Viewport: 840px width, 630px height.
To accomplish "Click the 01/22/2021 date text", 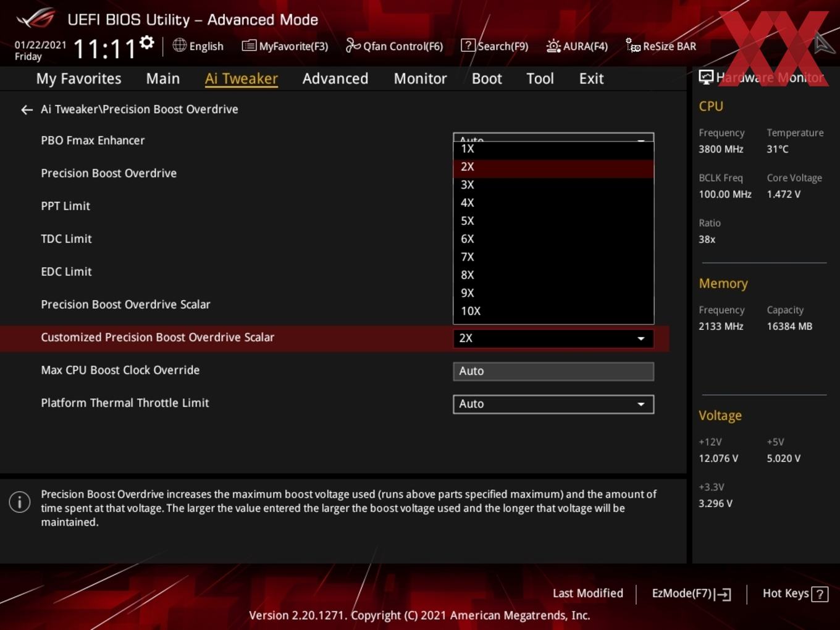I will point(40,45).
